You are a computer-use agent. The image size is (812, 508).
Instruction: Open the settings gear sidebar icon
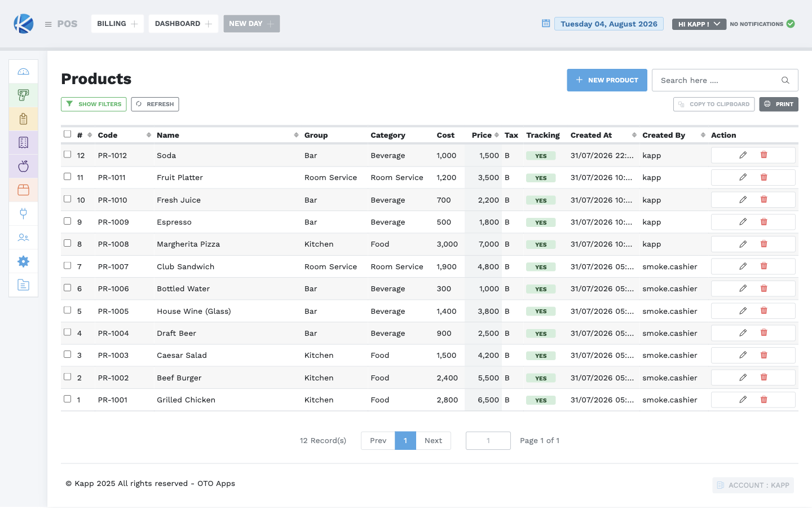point(23,261)
